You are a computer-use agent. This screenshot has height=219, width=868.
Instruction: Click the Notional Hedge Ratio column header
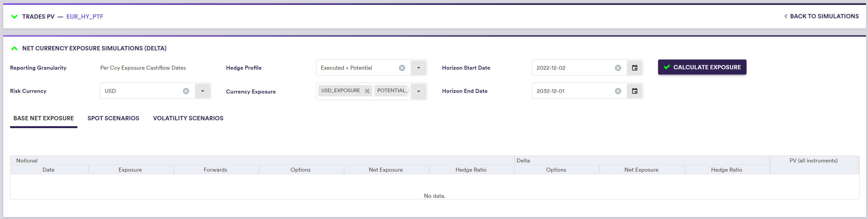coord(471,170)
